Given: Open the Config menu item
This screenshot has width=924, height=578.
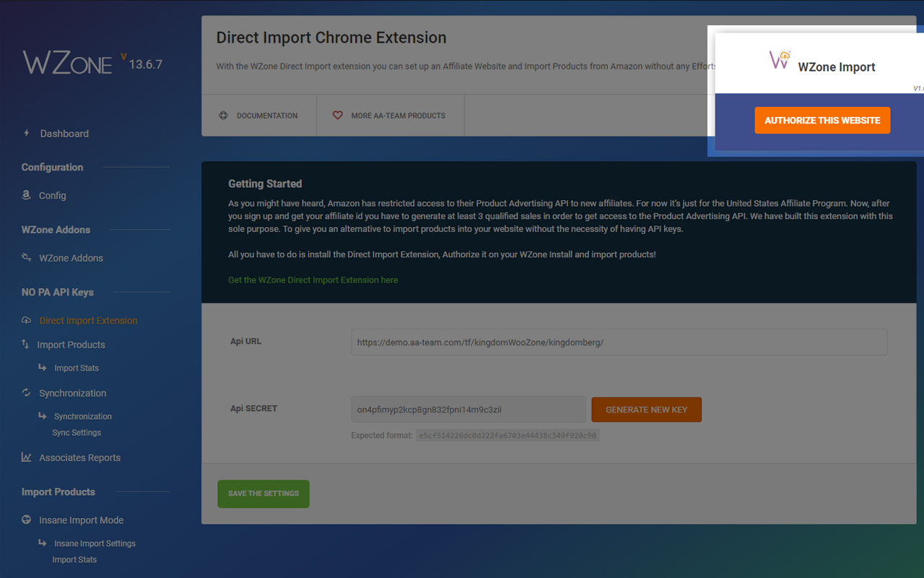Looking at the screenshot, I should coord(52,196).
